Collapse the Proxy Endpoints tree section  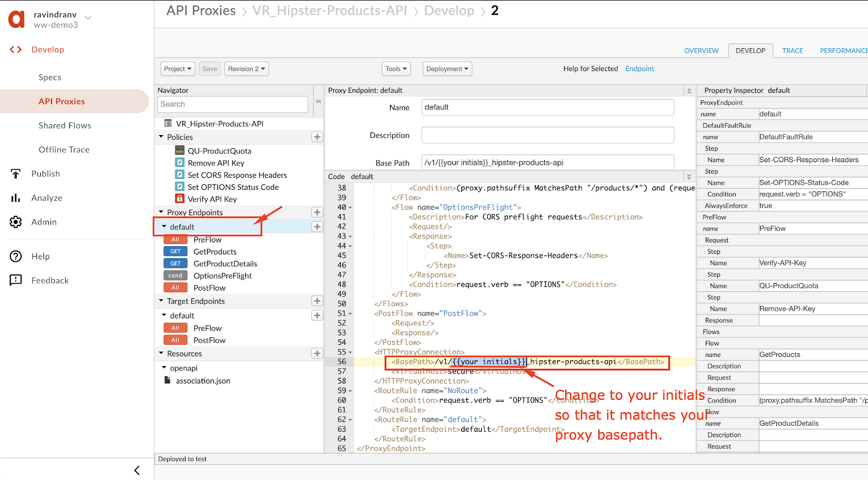coord(161,212)
